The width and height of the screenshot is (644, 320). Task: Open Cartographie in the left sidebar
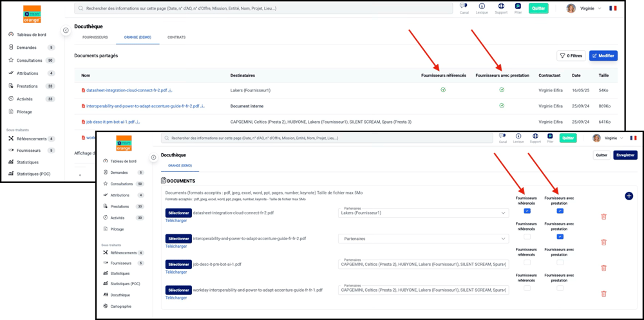pyautogui.click(x=120, y=306)
